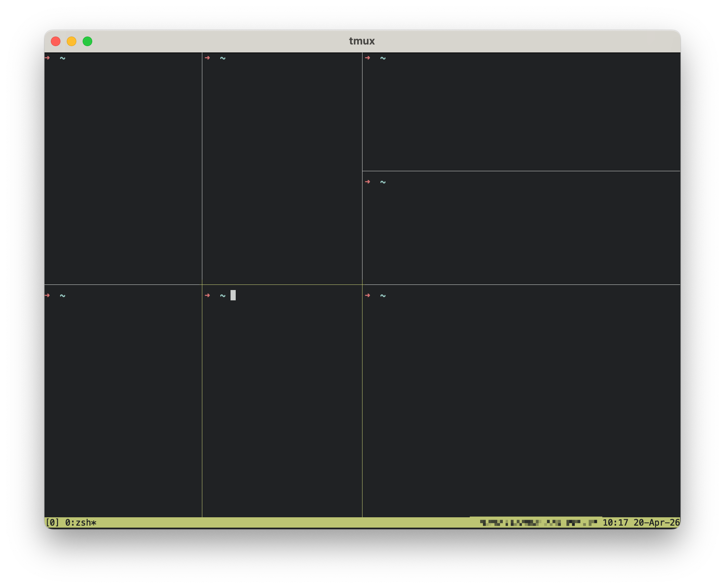Click the red arrow prompt in top-left pane

pyautogui.click(x=47, y=58)
